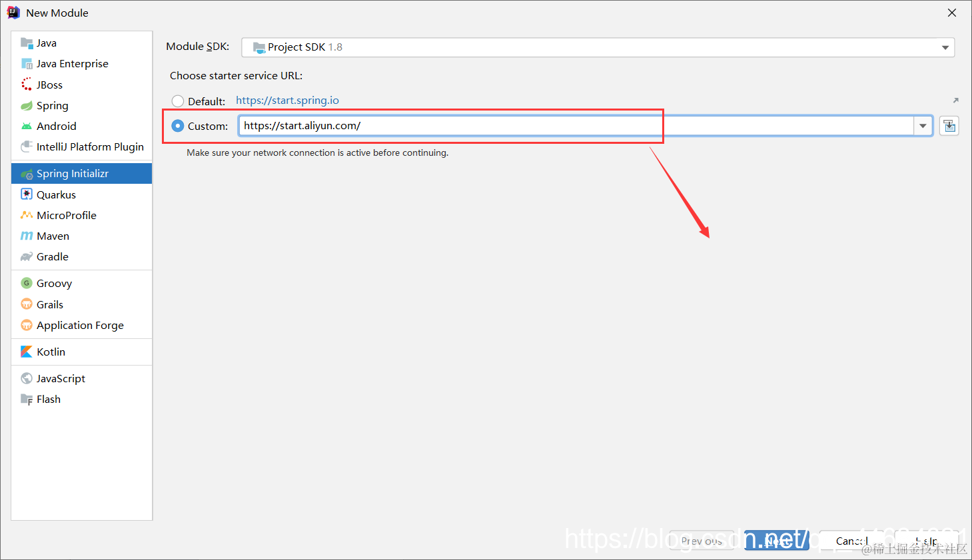Click the IntelliJ logo in the title bar
The width and height of the screenshot is (972, 560).
13,13
